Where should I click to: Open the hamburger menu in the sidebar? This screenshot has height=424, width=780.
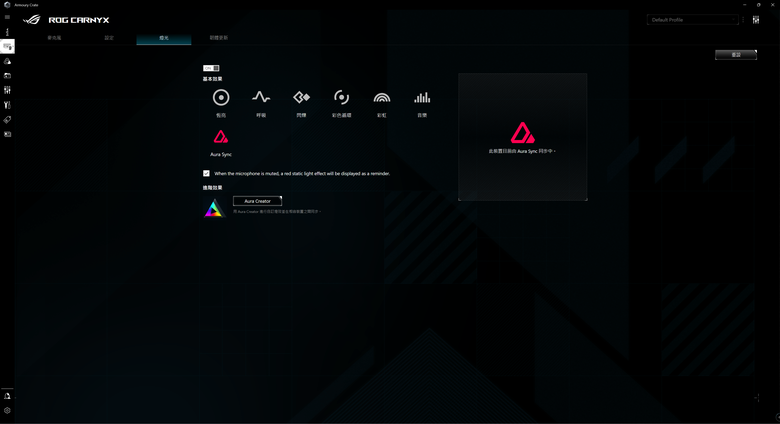[x=7, y=17]
